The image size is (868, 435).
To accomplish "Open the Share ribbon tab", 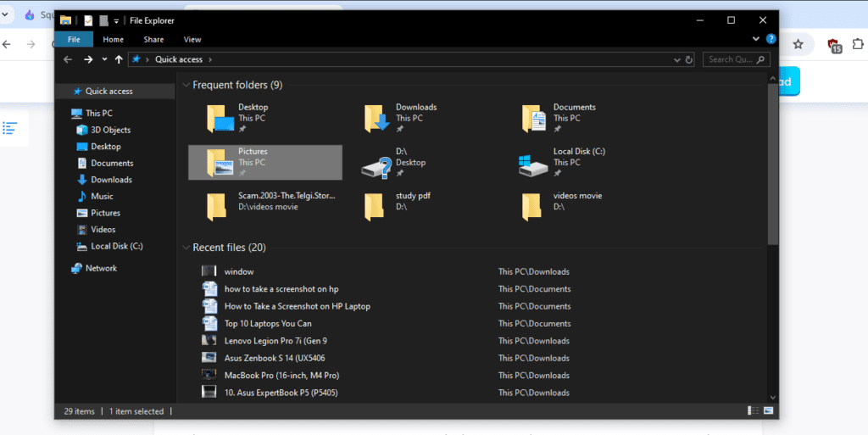I will click(153, 39).
